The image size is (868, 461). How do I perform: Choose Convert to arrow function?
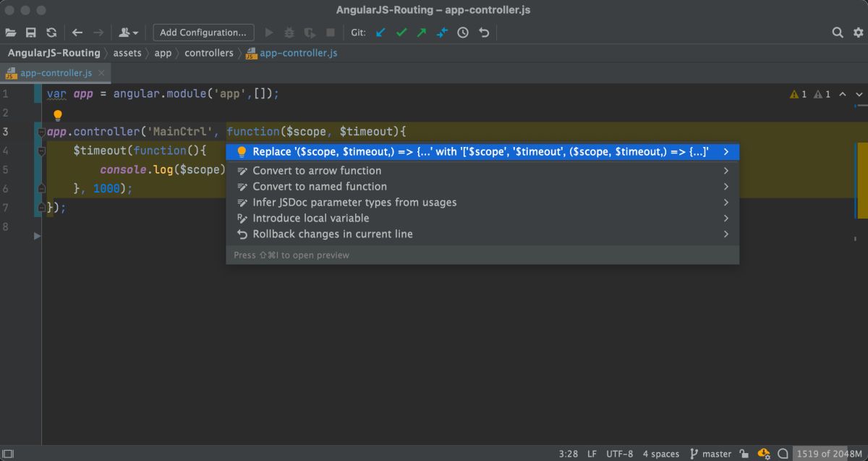tap(482, 171)
